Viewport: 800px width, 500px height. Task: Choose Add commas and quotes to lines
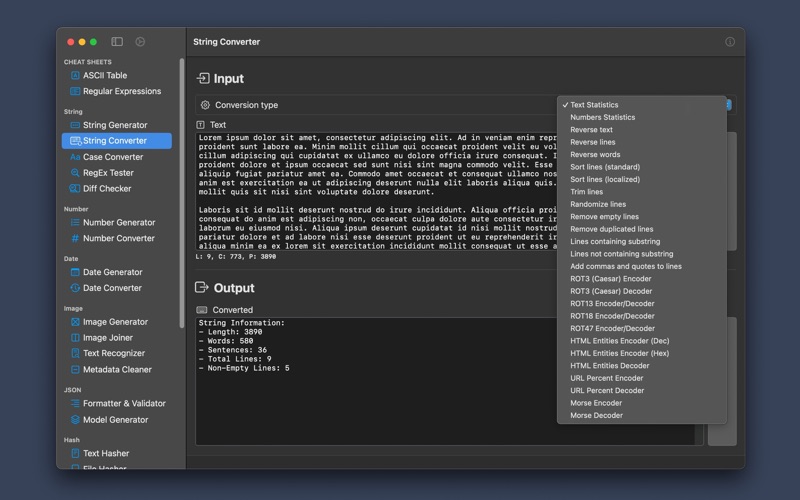coord(642,266)
